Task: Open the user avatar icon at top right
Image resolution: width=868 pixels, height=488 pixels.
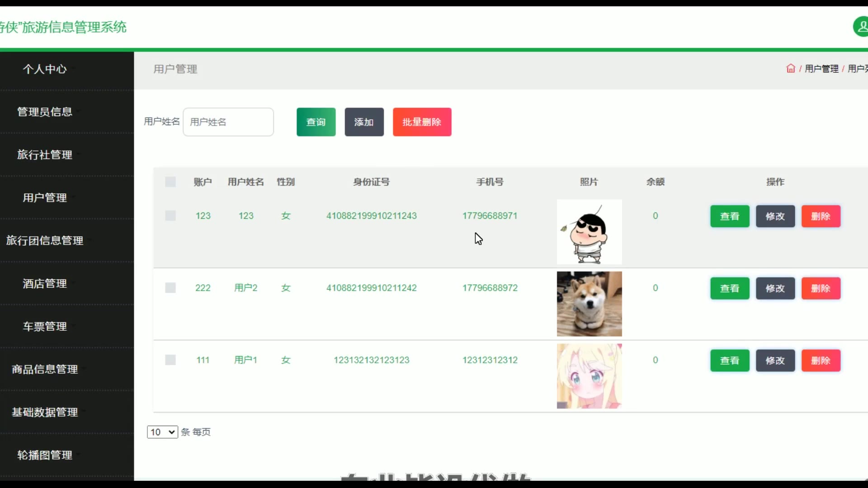Action: pos(861,27)
